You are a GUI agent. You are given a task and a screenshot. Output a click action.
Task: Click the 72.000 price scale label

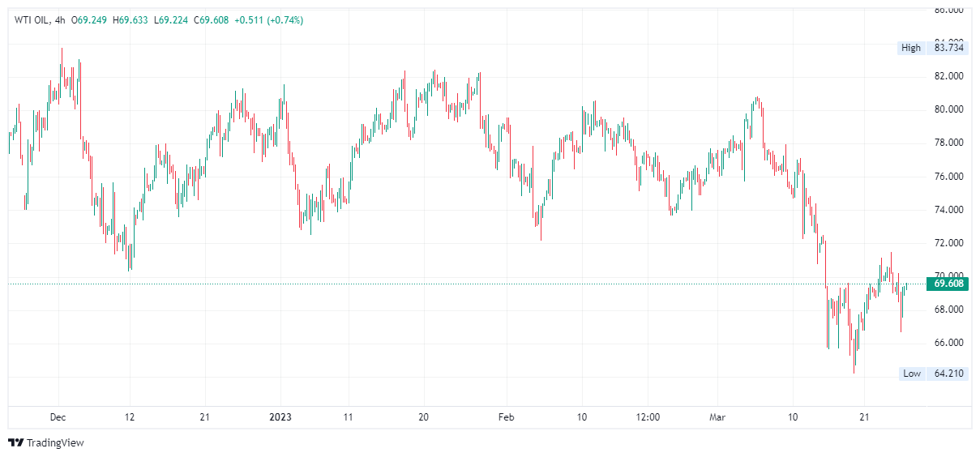tap(948, 243)
